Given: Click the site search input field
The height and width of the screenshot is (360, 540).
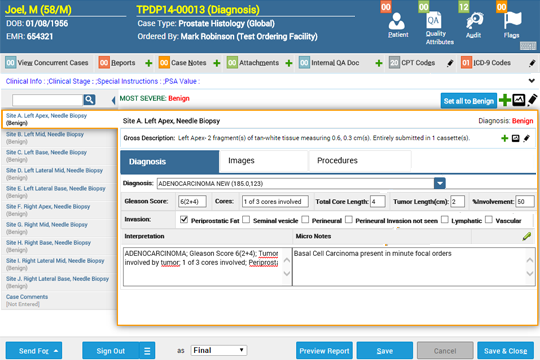Looking at the screenshot, I should tap(48, 100).
